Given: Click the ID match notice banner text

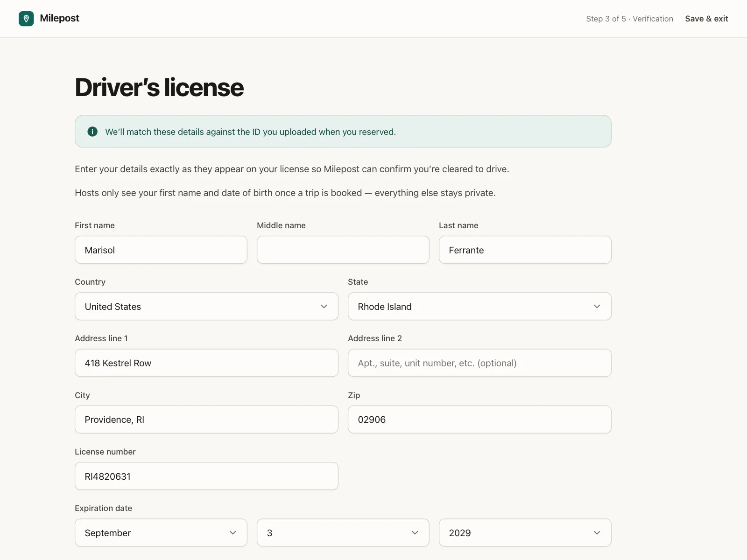Looking at the screenshot, I should tap(250, 132).
